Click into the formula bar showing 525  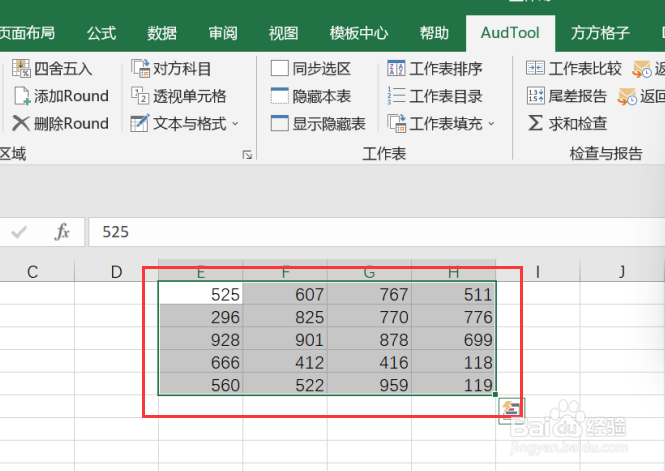click(x=377, y=232)
